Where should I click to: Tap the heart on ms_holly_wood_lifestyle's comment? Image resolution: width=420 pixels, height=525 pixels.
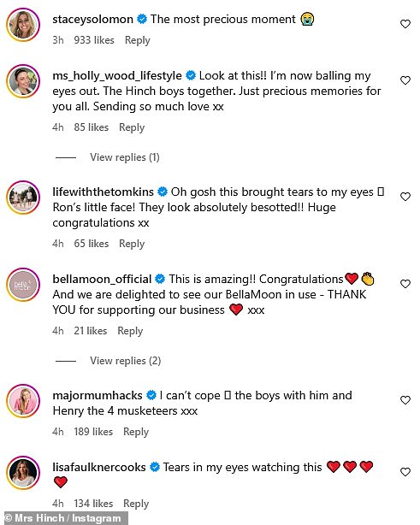[405, 80]
